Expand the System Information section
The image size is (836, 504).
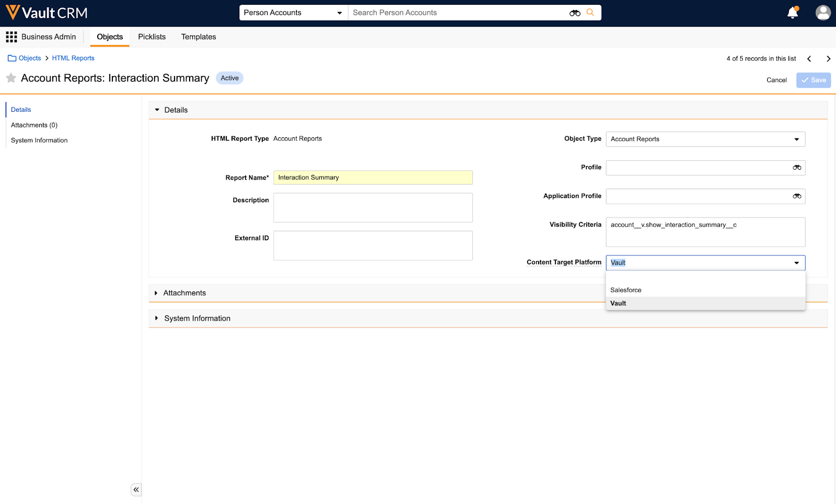[156, 318]
